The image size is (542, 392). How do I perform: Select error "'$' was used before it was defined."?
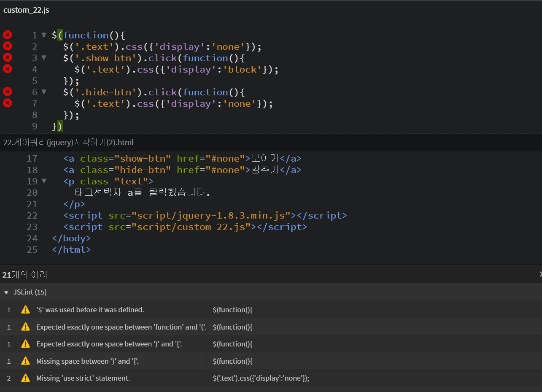pos(90,310)
